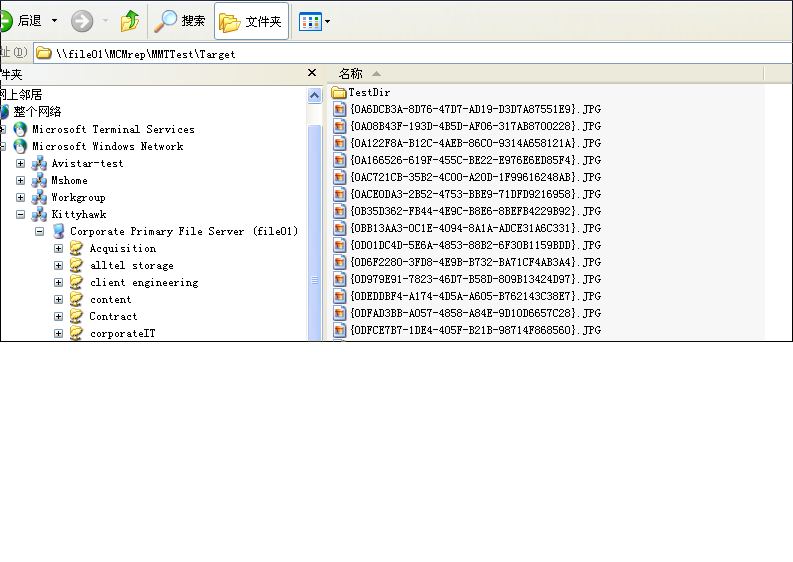
Task: Open Search (搜索) in the toolbar
Action: (180, 21)
